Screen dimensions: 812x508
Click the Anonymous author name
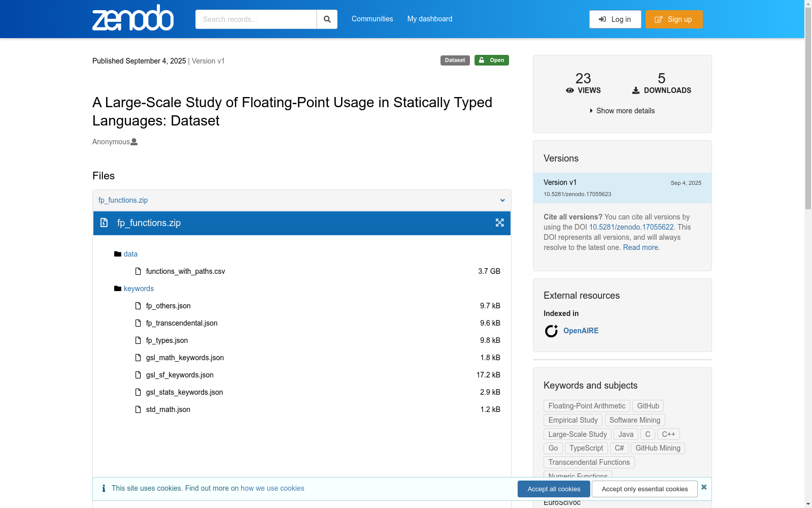[x=111, y=142]
